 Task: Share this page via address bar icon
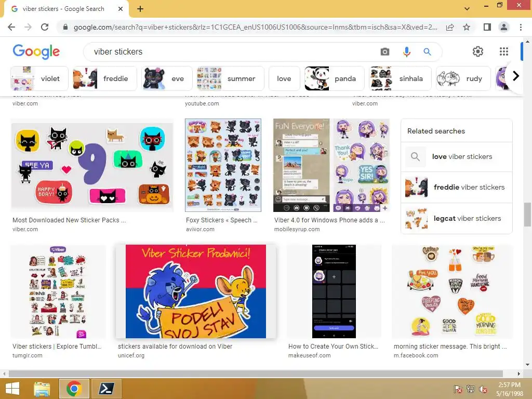[x=450, y=27]
